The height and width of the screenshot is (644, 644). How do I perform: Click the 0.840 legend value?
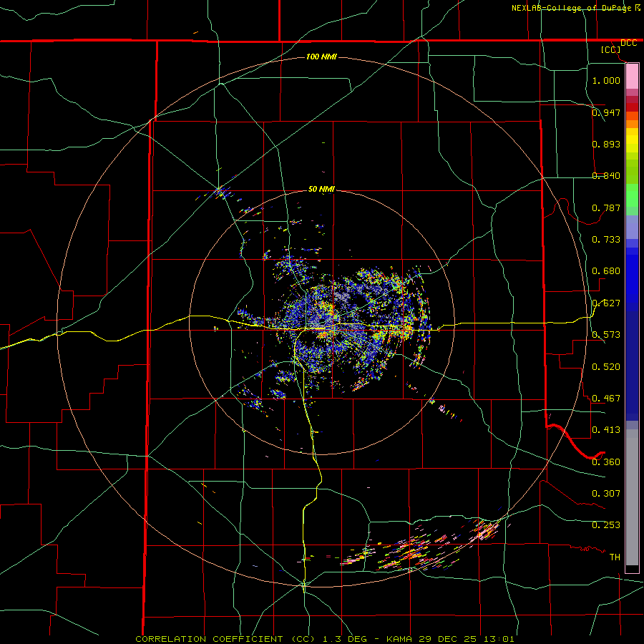(606, 176)
